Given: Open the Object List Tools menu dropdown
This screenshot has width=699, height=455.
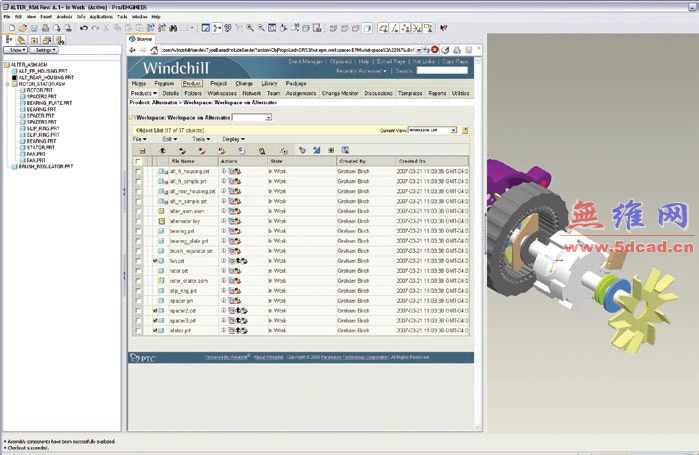Looking at the screenshot, I should 201,139.
